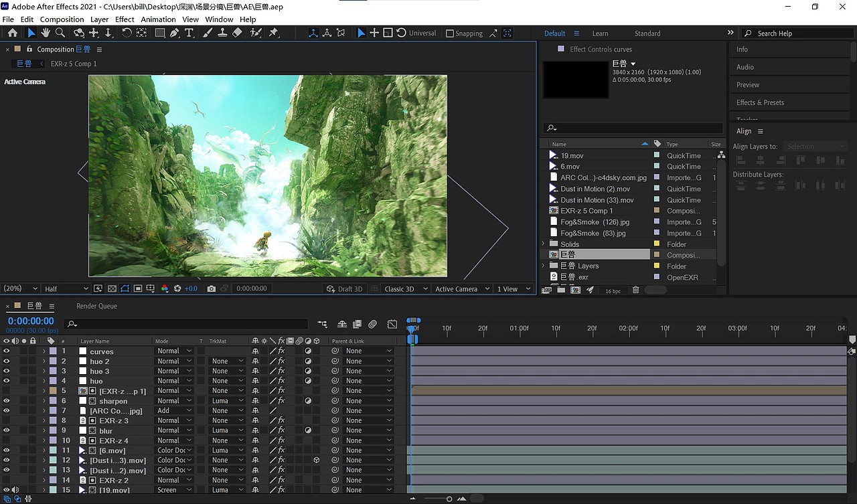Select the Eraser tool
857x504 pixels.
pyautogui.click(x=237, y=33)
